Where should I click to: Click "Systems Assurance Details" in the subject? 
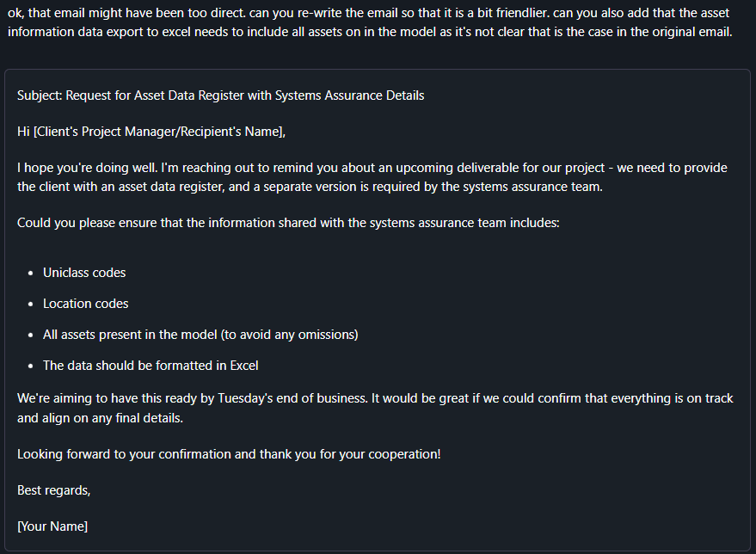349,95
